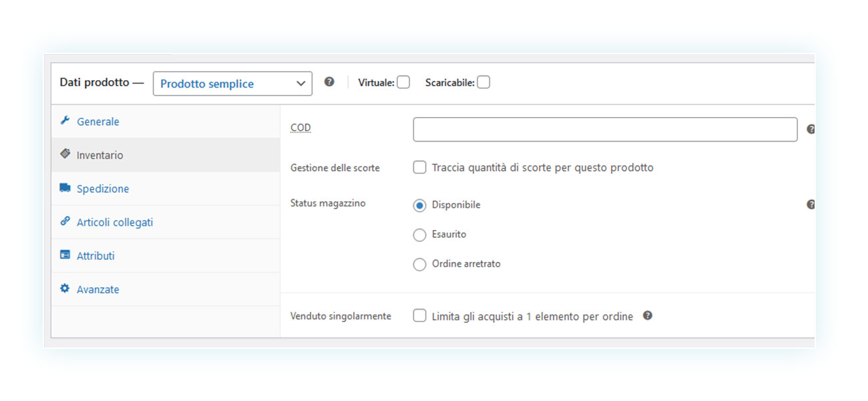Image resolution: width=868 pixels, height=401 pixels.
Task: Click the tag icon beside Inventario
Action: [65, 154]
